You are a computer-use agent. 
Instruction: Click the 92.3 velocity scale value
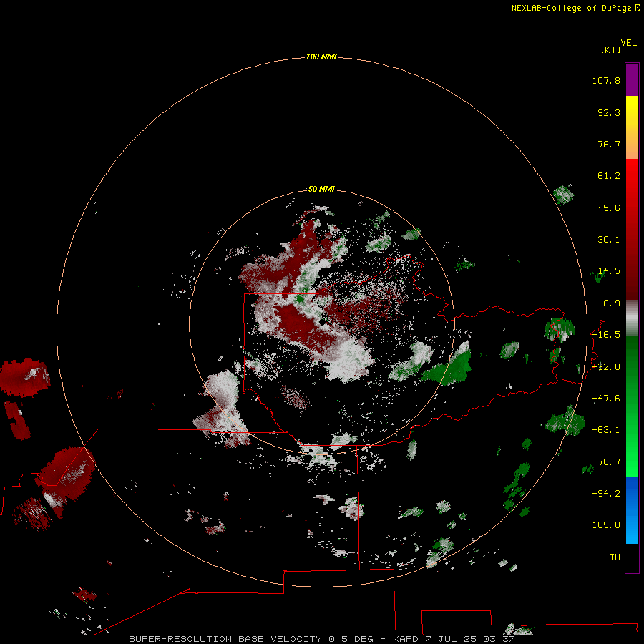[x=609, y=112]
